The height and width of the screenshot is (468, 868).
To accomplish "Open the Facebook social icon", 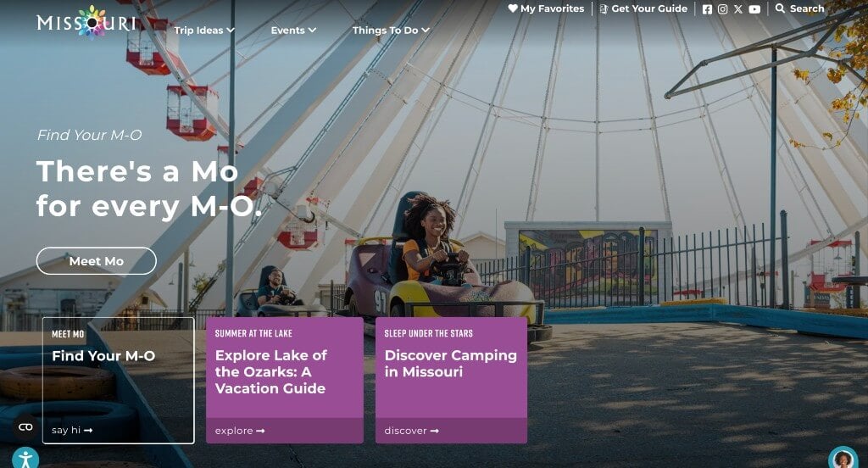I will 707,8.
